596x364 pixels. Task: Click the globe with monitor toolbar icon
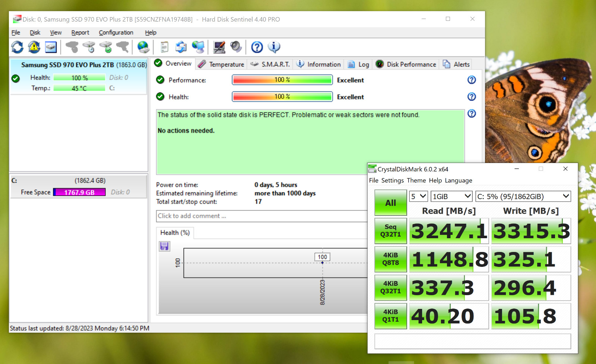pyautogui.click(x=198, y=47)
